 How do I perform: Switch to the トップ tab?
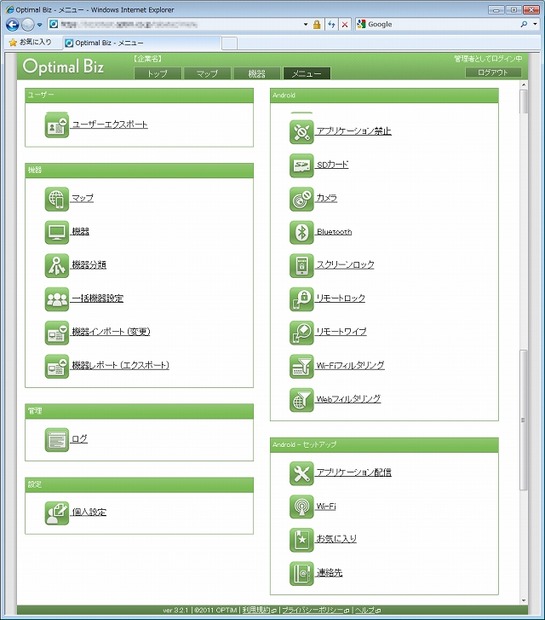[x=157, y=74]
